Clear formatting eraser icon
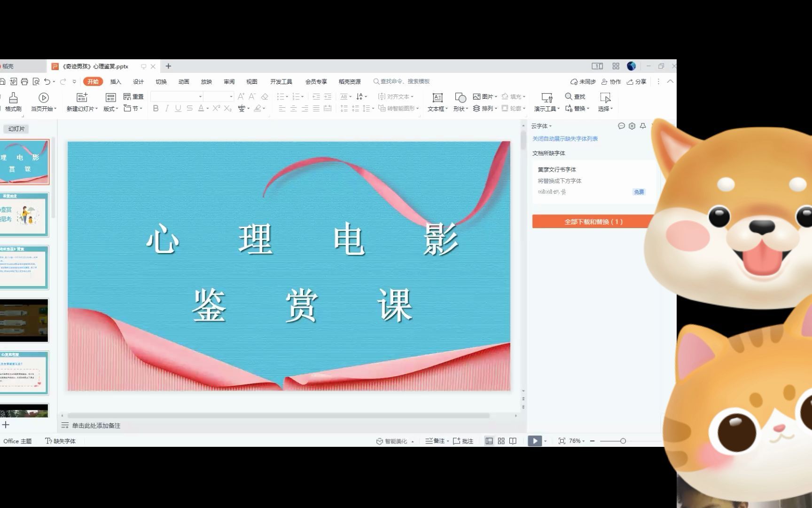The width and height of the screenshot is (812, 508). click(265, 96)
